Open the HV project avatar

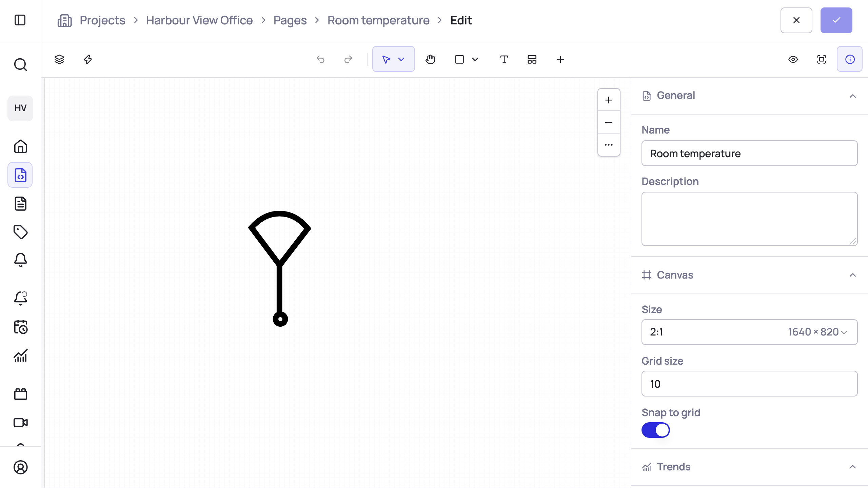click(20, 108)
